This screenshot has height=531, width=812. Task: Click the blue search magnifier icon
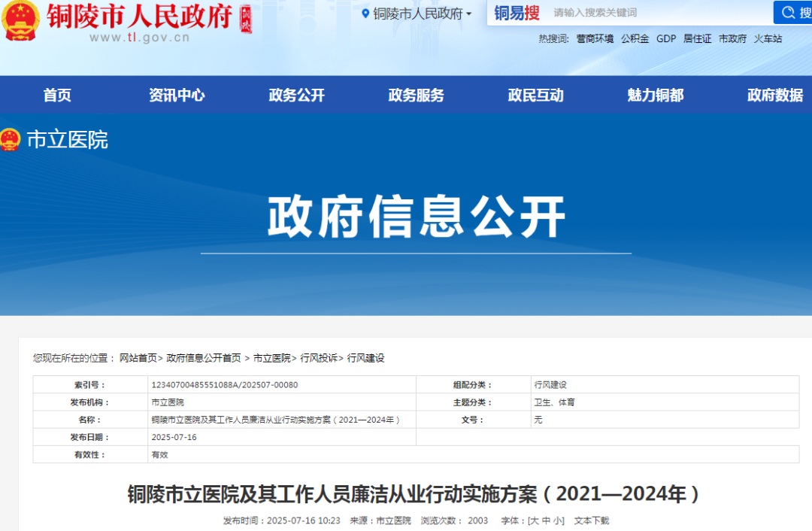click(788, 12)
